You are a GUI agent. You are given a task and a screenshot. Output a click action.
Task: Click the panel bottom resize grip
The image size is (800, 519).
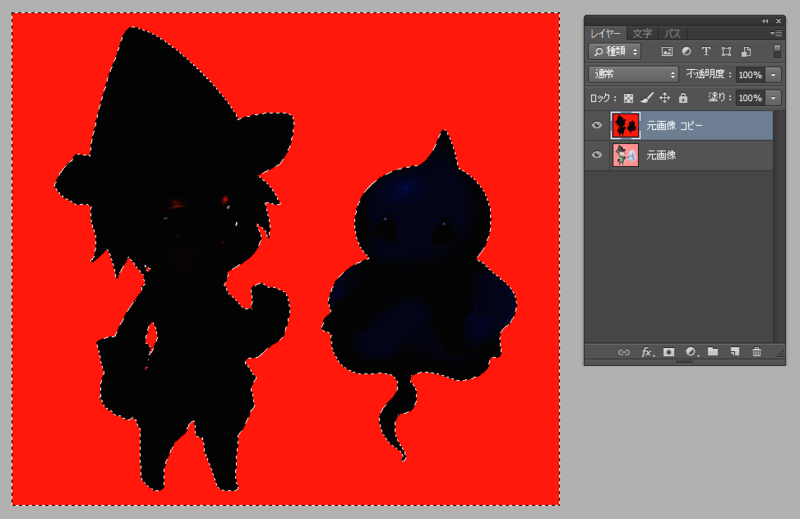[x=684, y=362]
